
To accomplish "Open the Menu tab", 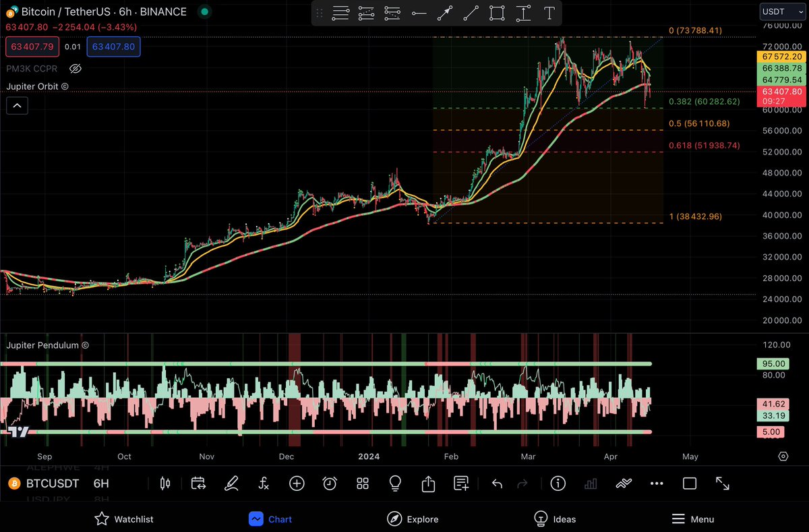I will point(693,519).
